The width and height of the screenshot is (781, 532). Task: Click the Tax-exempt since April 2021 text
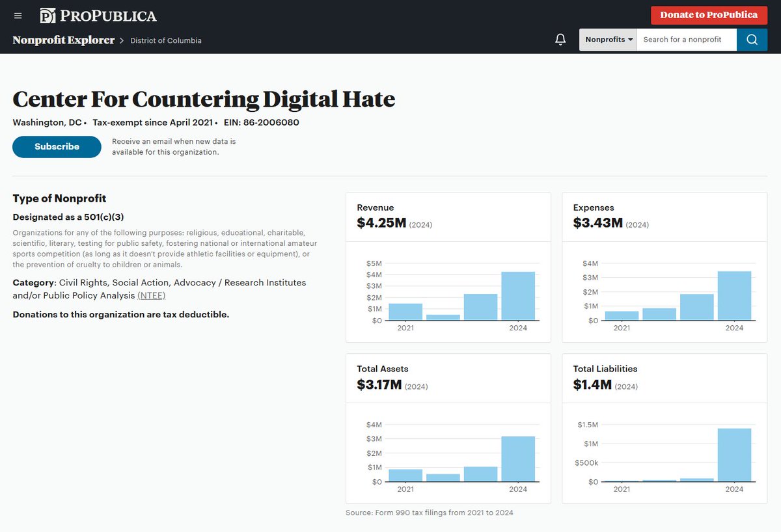pos(153,122)
